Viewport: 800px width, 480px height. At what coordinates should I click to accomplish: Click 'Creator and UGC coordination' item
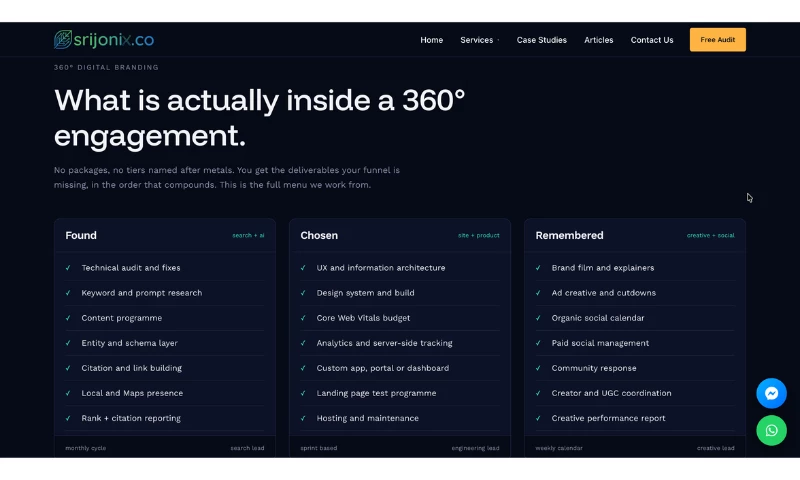tap(611, 393)
